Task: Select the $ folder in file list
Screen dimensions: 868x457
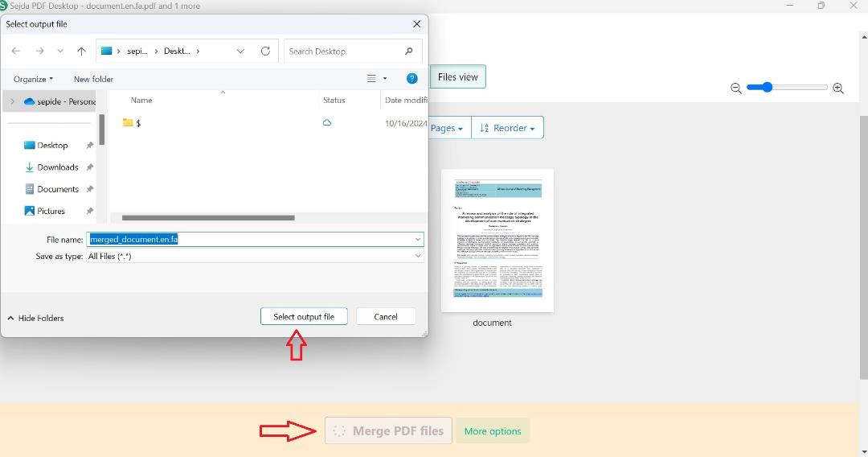Action: (x=132, y=123)
